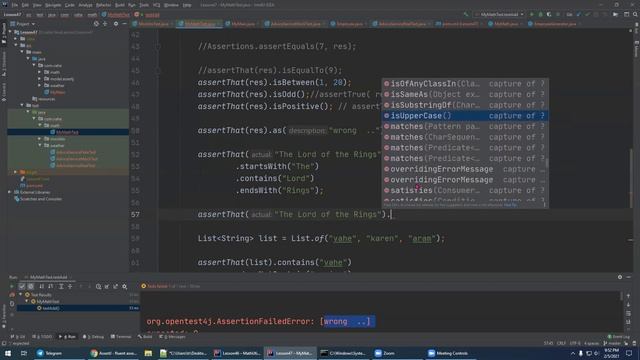640x360 pixels.
Task: Open the Event Log button
Action: point(619,337)
